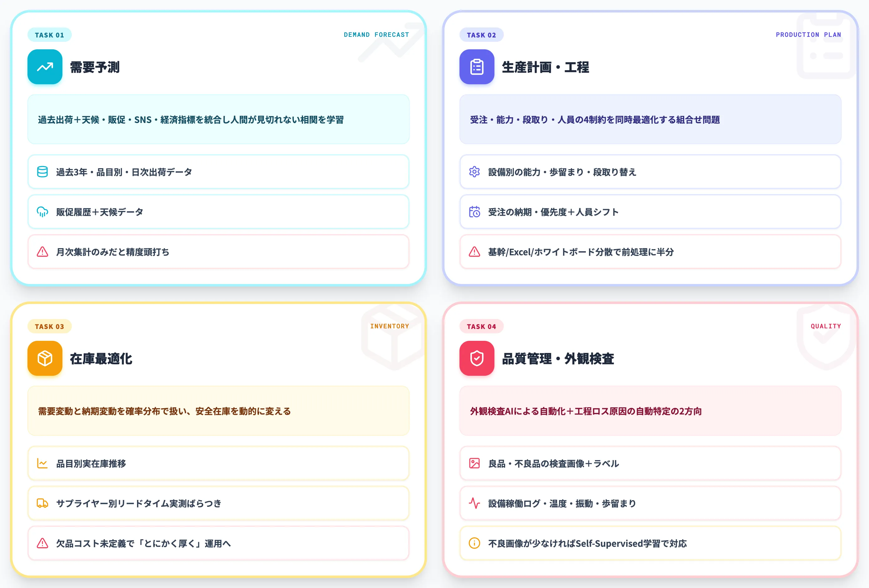Click the 生産計画・工程 card heading
The height and width of the screenshot is (588, 869).
pyautogui.click(x=545, y=67)
